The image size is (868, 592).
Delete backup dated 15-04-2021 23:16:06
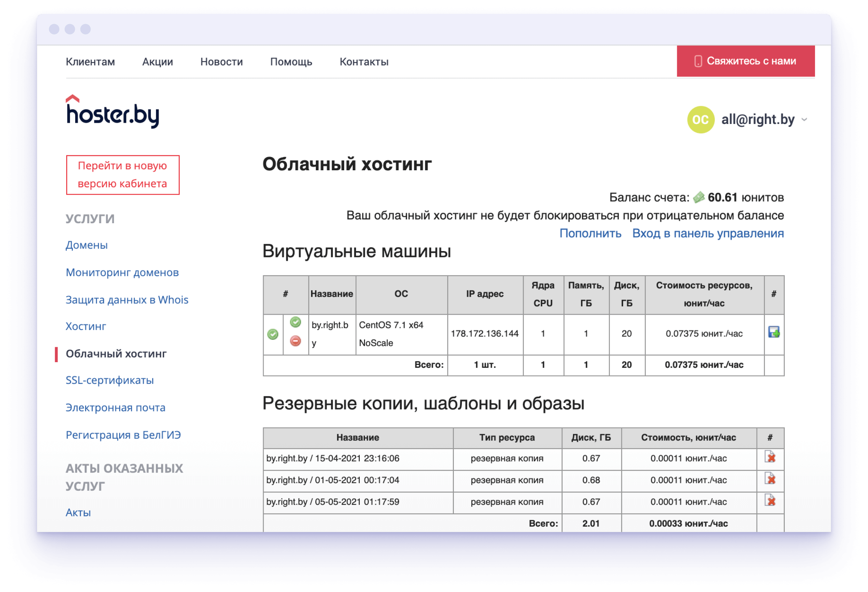[770, 457]
